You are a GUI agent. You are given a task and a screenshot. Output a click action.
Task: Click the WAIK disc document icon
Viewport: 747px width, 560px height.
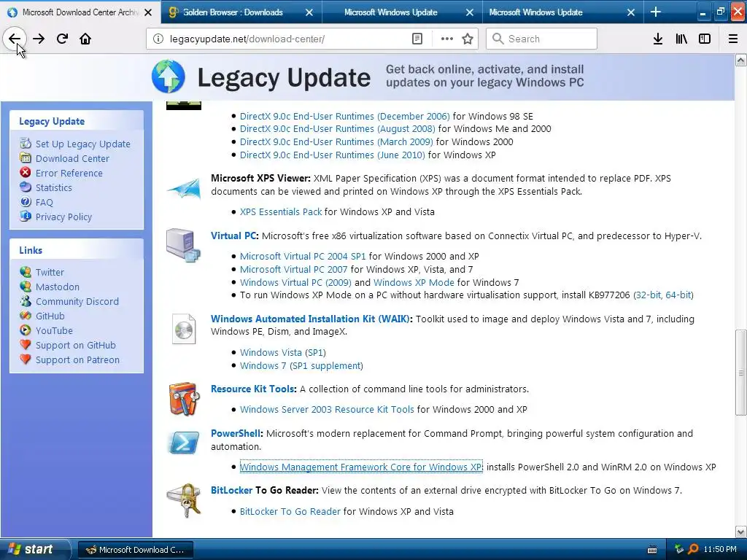point(184,329)
